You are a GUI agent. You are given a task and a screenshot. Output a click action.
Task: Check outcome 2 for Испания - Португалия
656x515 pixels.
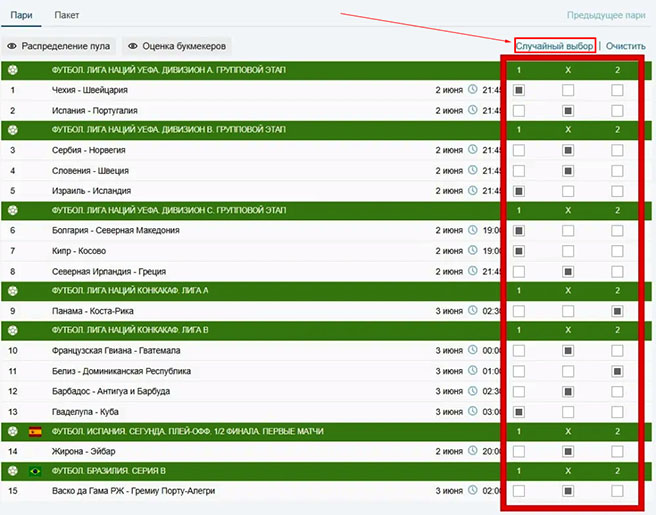click(617, 110)
